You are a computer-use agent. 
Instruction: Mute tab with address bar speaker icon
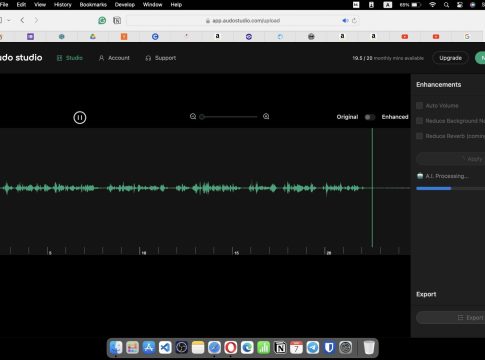coord(345,20)
